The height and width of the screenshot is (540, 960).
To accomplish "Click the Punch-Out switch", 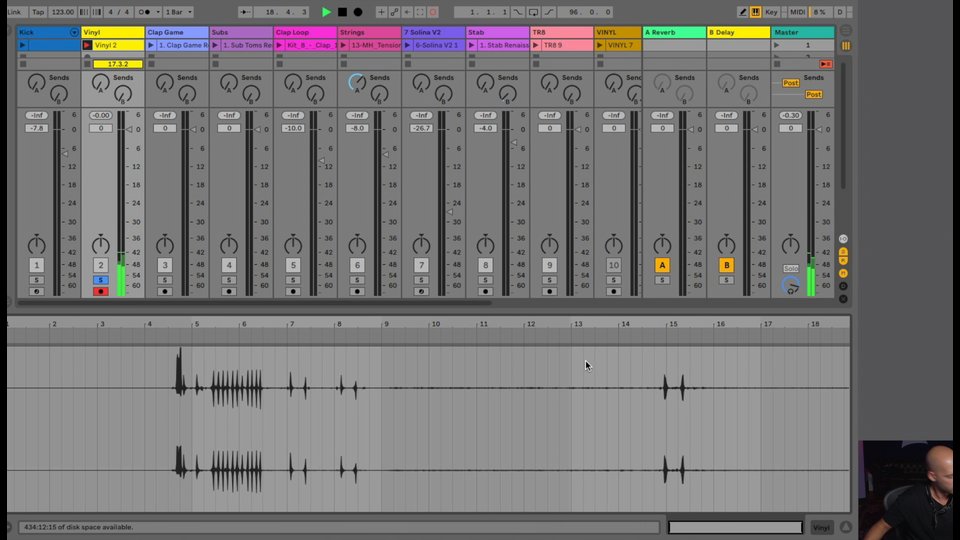I will (549, 12).
